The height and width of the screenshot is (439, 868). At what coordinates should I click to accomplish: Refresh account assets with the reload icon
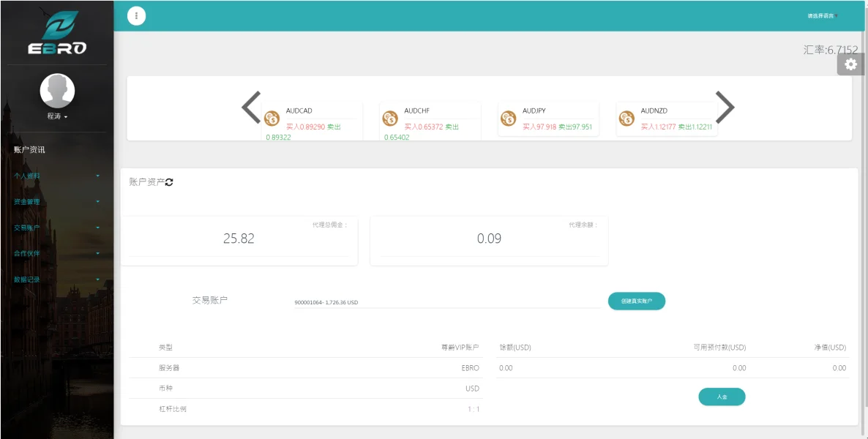169,182
